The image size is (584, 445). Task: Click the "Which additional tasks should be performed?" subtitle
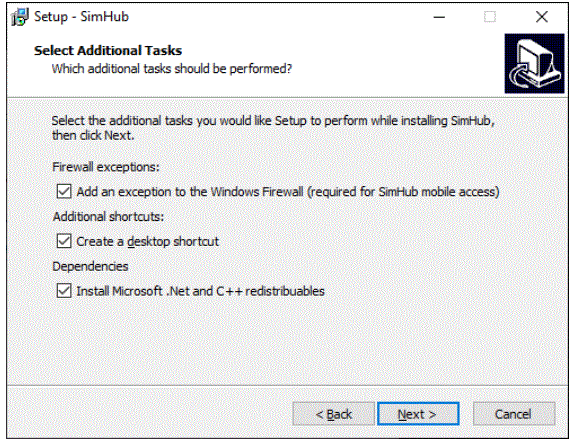pos(172,69)
